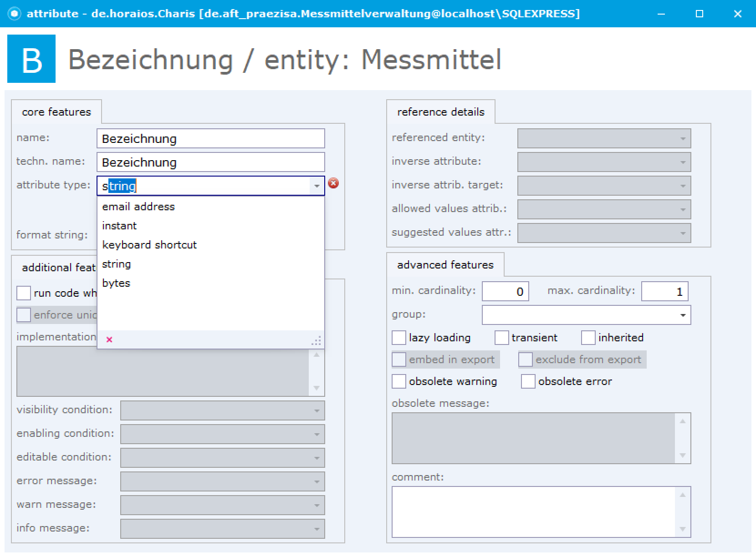Viewport: 756px width, 557px height.
Task: Select the advanced features tab
Action: pos(445,265)
